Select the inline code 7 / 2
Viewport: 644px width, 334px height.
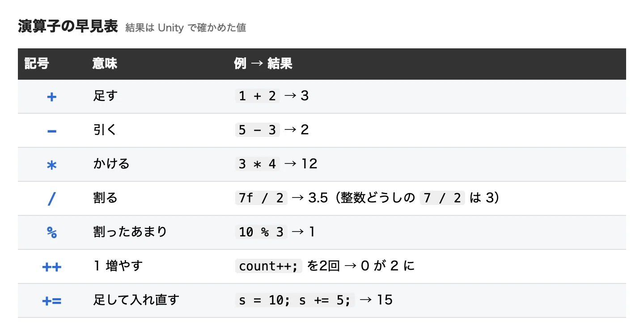[x=442, y=198]
